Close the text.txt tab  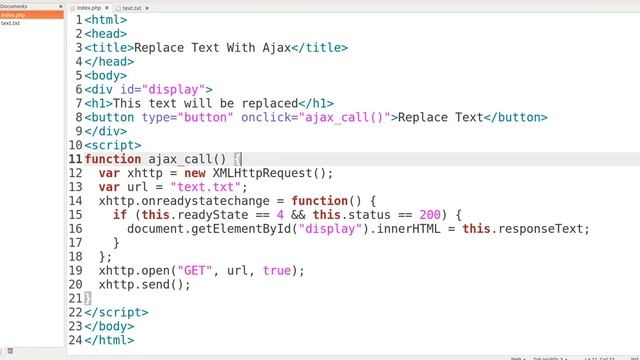click(147, 8)
